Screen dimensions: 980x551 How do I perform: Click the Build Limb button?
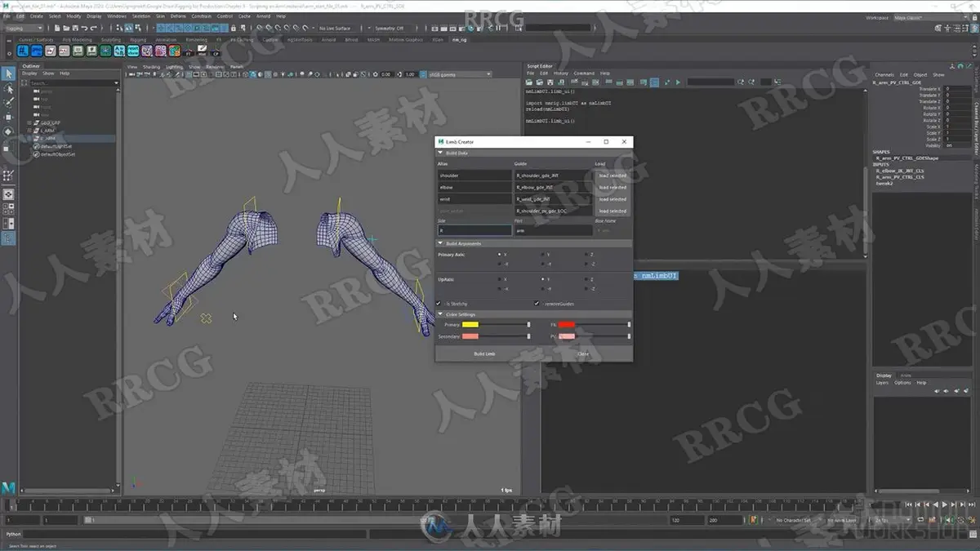coord(484,354)
